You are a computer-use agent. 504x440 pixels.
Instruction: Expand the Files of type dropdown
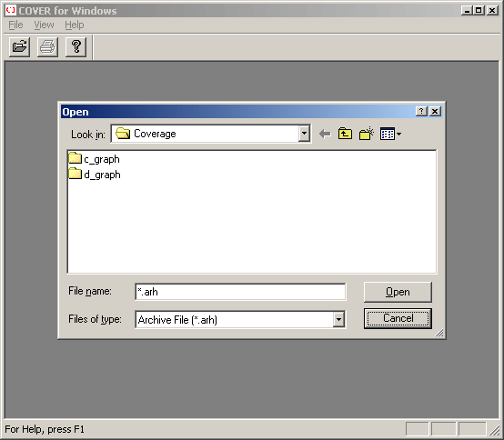coord(338,320)
